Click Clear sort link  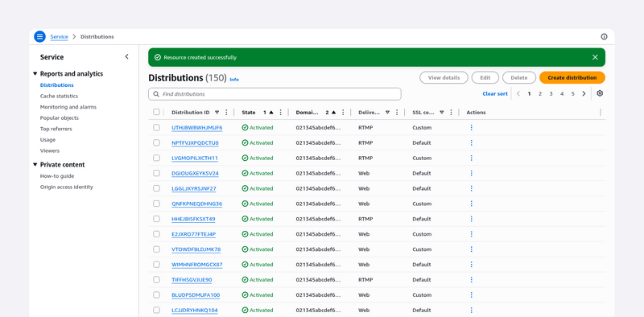click(x=495, y=93)
